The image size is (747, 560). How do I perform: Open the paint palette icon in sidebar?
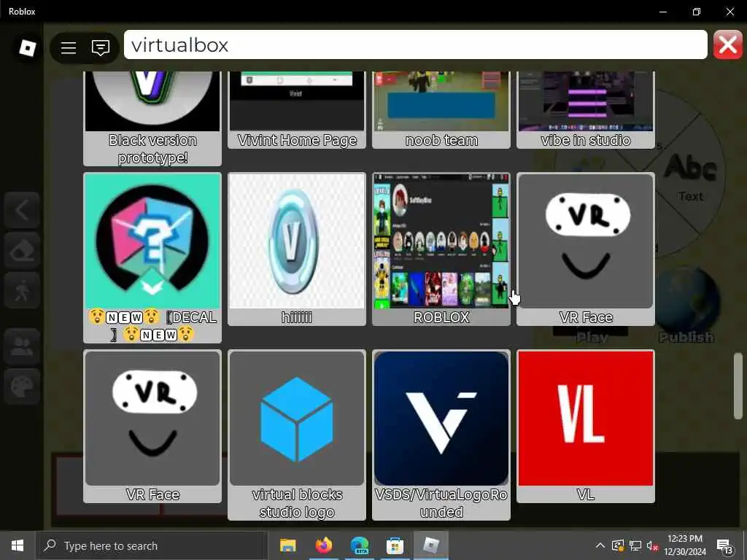pyautogui.click(x=22, y=386)
